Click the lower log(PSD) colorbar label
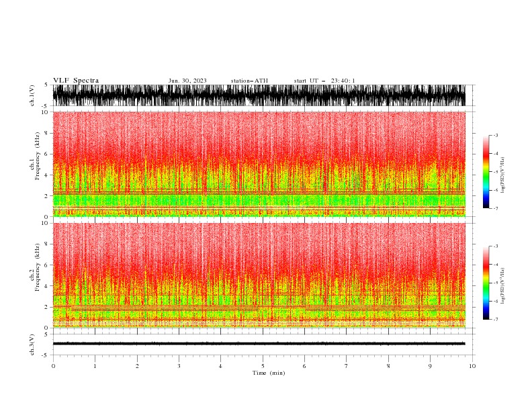 pyautogui.click(x=502, y=286)
